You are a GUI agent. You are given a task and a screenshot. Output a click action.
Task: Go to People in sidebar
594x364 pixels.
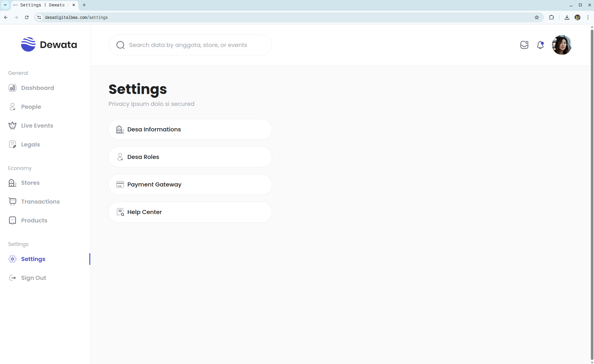pos(31,107)
